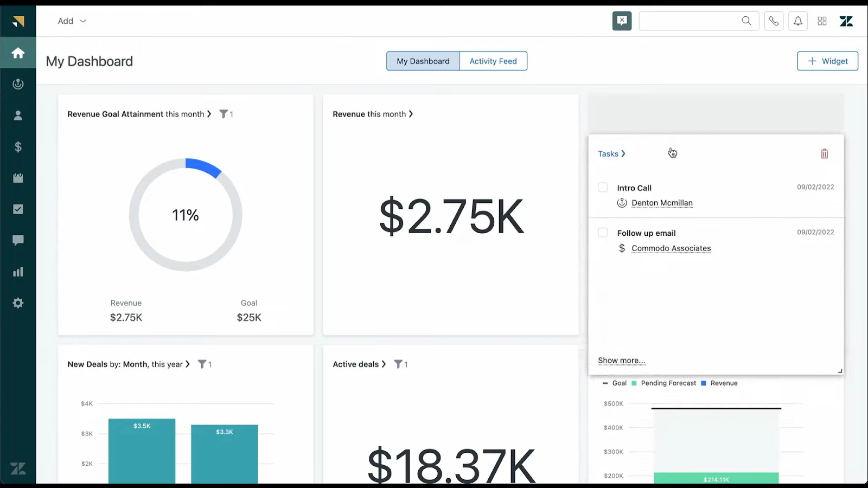Check the Intro Call task checkbox

603,188
